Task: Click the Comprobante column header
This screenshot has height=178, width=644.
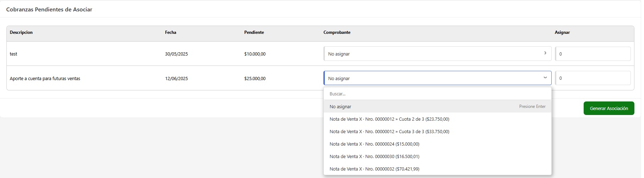Action: [x=337, y=32]
